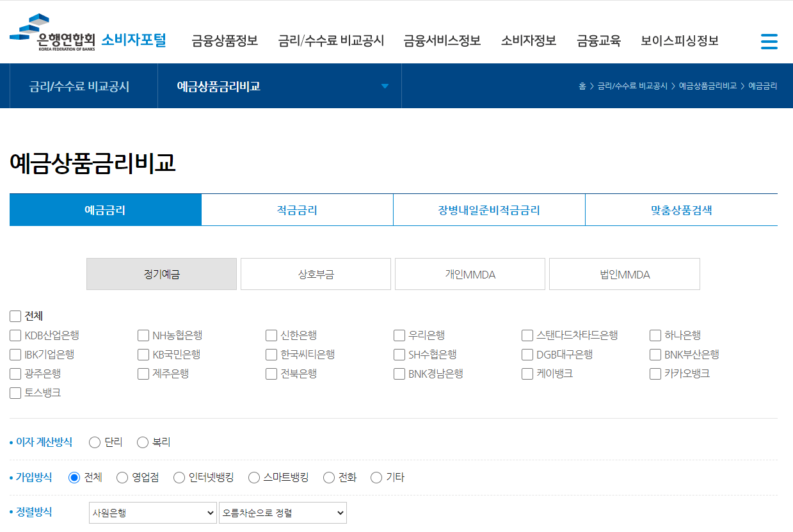Expand the 예금상품금리비교 section chevron
Viewport: 793px width, 532px height.
point(384,85)
